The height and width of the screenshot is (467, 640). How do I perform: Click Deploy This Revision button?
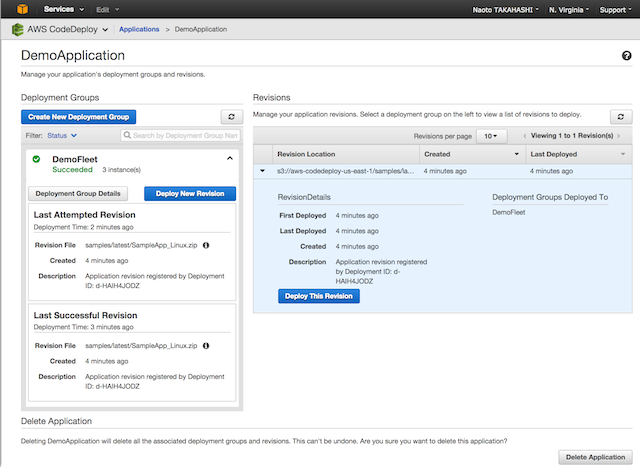coord(319,296)
